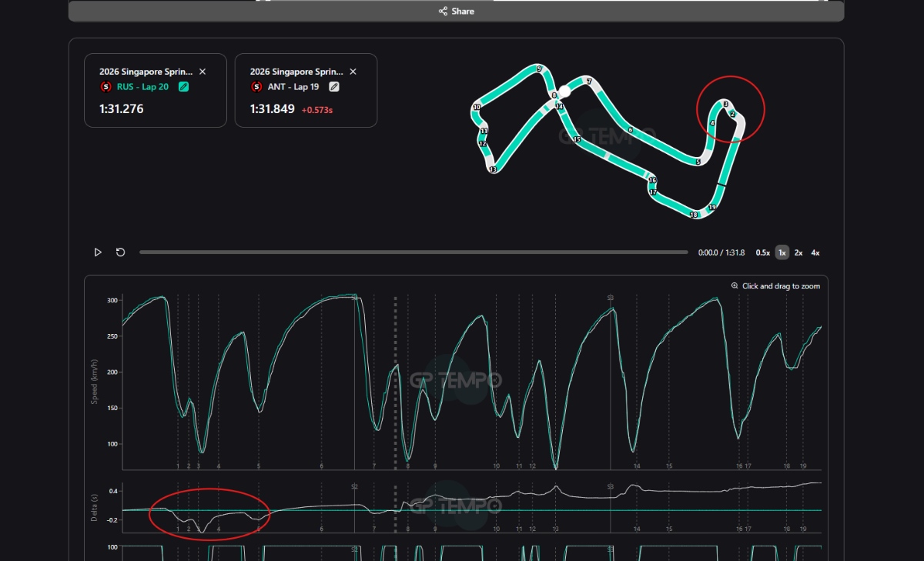This screenshot has height=561, width=924.
Task: Select the turn 10 marker on the track map
Action: (477, 107)
